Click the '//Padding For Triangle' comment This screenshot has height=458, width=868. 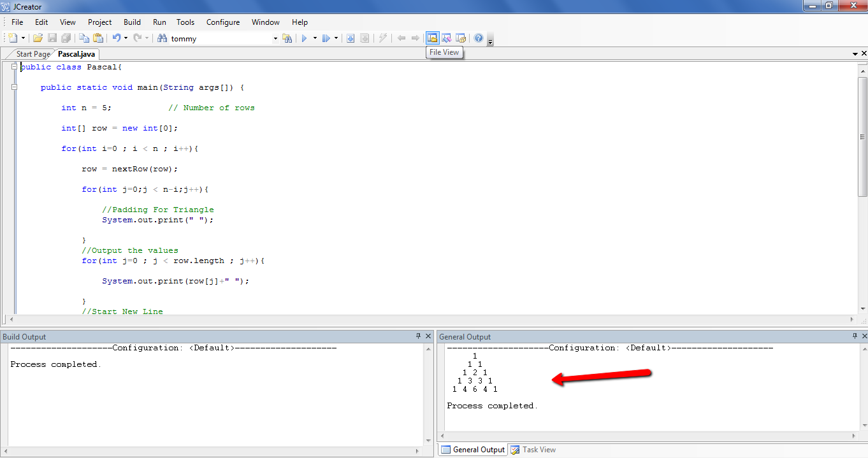(158, 210)
